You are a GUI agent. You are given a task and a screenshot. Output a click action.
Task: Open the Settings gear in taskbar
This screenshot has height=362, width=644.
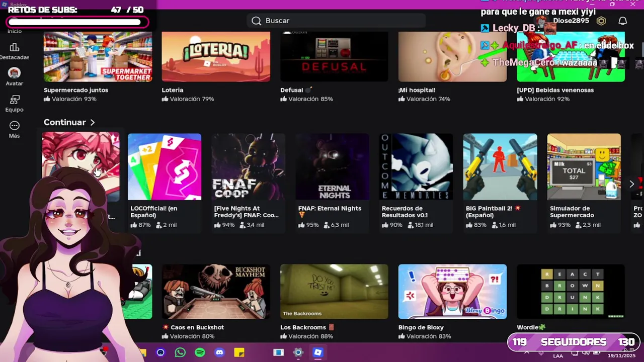point(298,352)
